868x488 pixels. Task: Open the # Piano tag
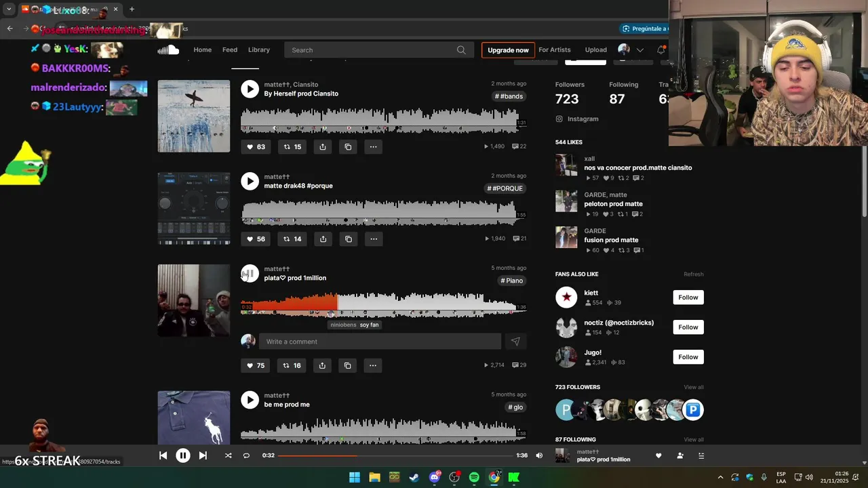pyautogui.click(x=512, y=281)
